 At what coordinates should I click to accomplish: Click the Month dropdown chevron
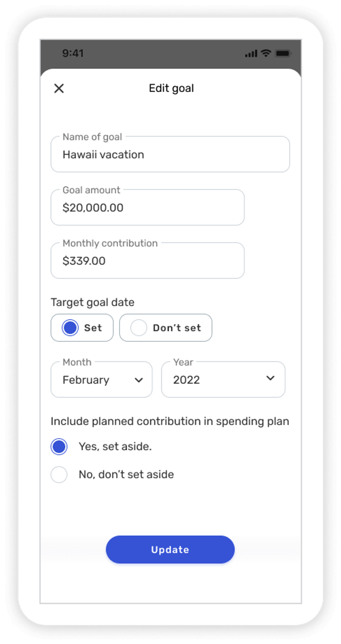[x=139, y=380]
